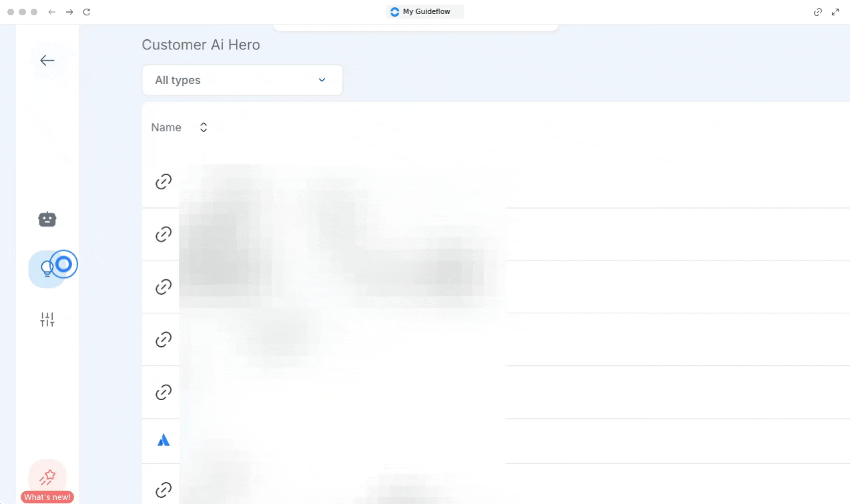This screenshot has height=504, width=850.
Task: Click the link icon in third row
Action: pyautogui.click(x=163, y=287)
